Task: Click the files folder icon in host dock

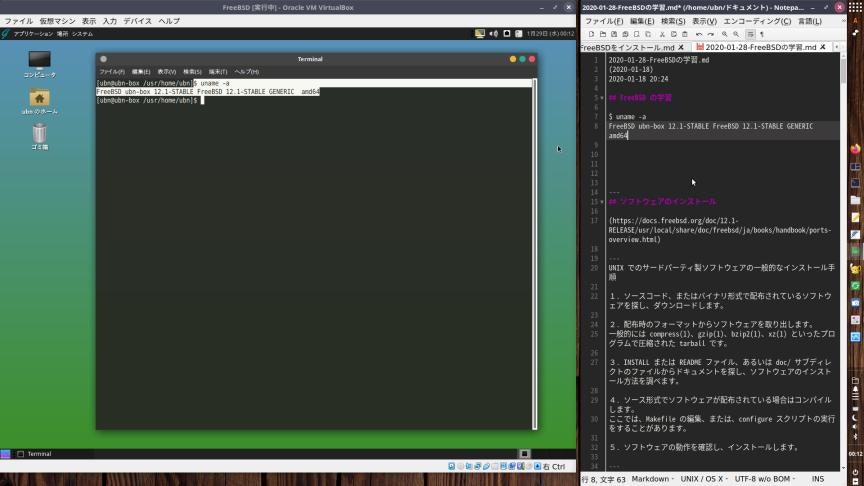Action: pyautogui.click(x=855, y=200)
